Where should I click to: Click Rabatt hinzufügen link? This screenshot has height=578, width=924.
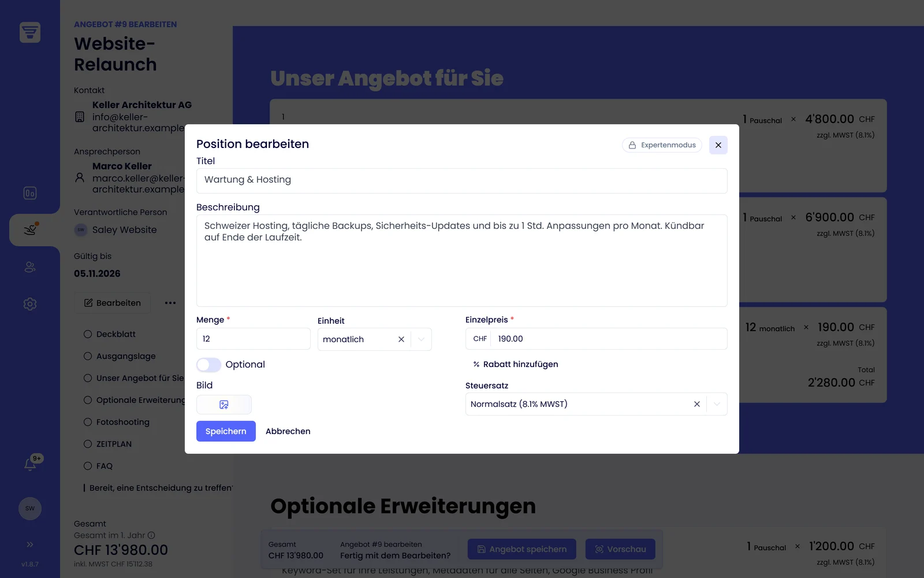coord(516,364)
